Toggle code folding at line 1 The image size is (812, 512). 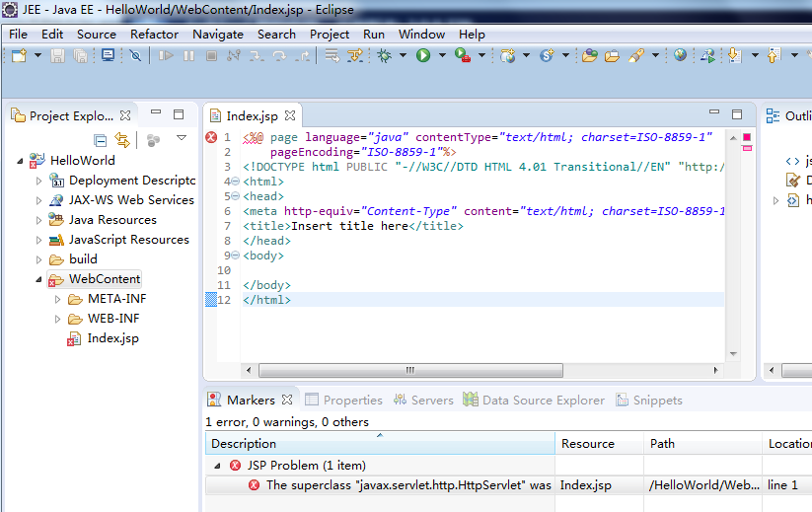[x=235, y=138]
